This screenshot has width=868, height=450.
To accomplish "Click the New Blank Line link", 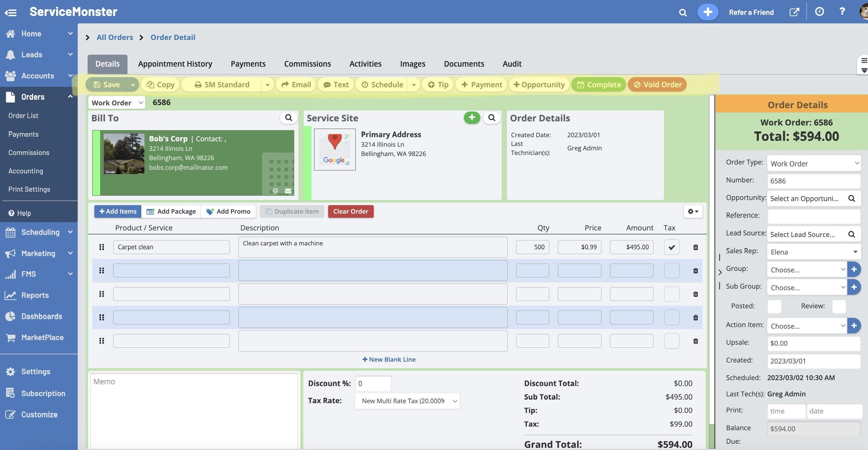I will tap(389, 359).
